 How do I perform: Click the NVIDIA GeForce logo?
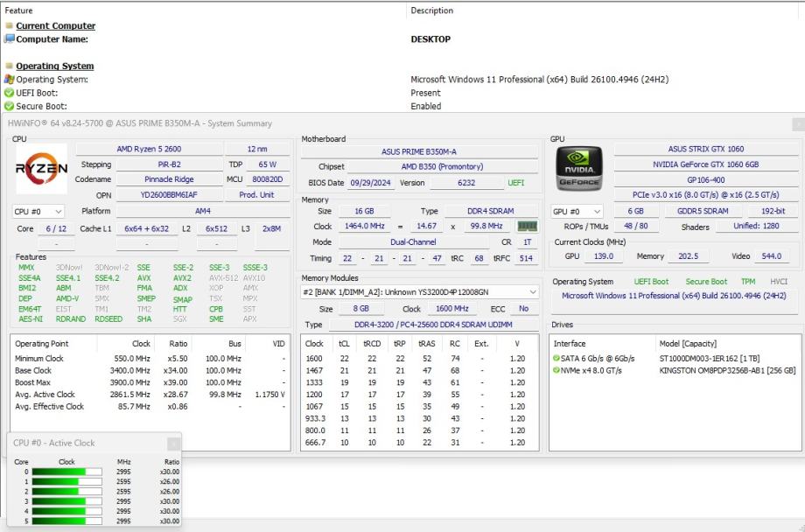[x=579, y=169]
